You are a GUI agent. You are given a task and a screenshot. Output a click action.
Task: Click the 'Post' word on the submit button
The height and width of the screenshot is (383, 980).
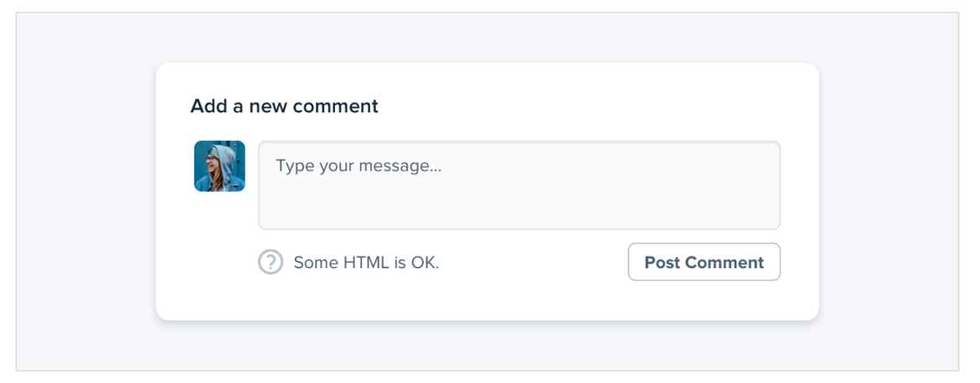point(662,262)
